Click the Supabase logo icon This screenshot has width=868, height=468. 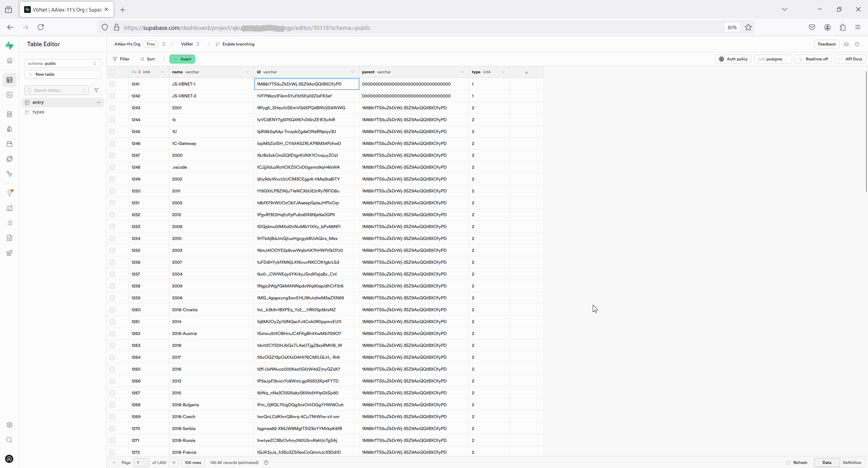click(x=9, y=45)
